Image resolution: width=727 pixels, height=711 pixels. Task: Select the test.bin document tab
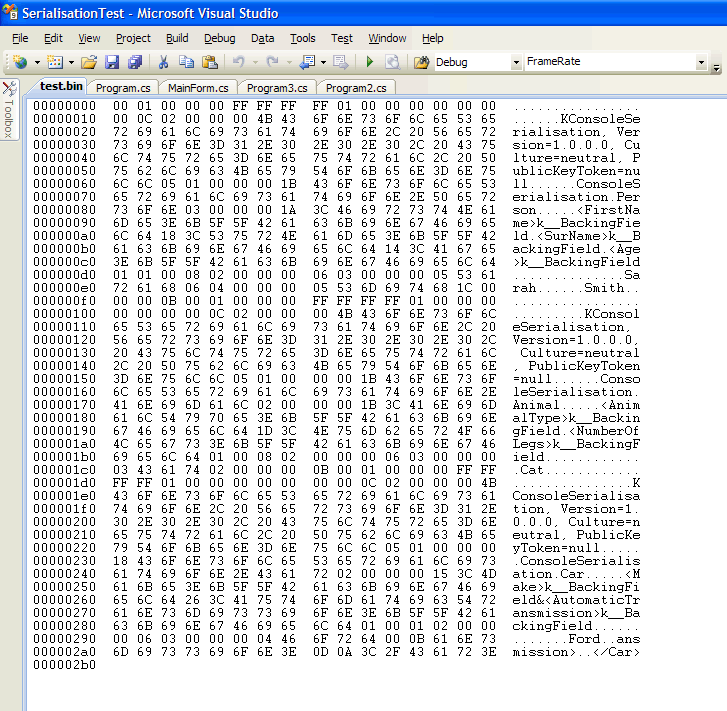61,86
